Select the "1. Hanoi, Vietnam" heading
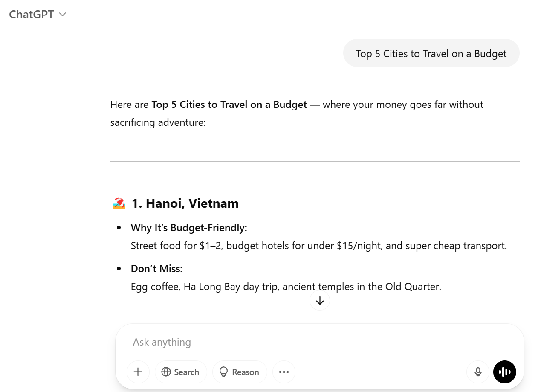Screen dimensions: 541x392 pyautogui.click(x=185, y=203)
